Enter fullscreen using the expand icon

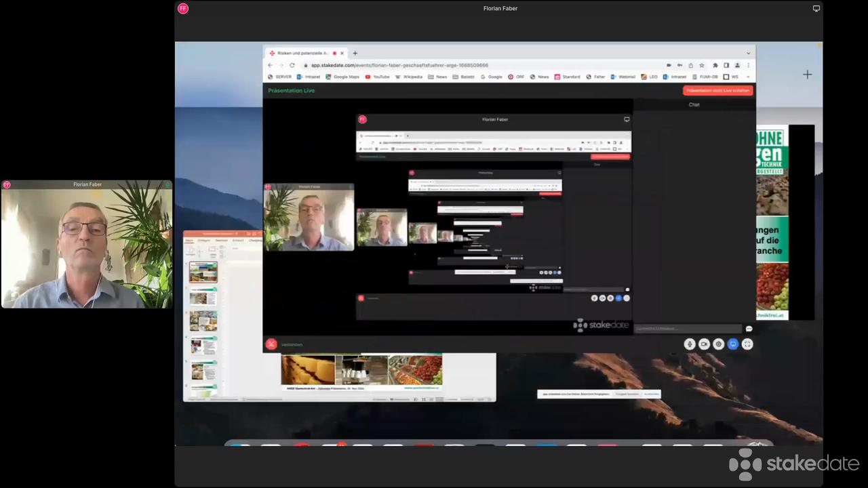click(747, 344)
